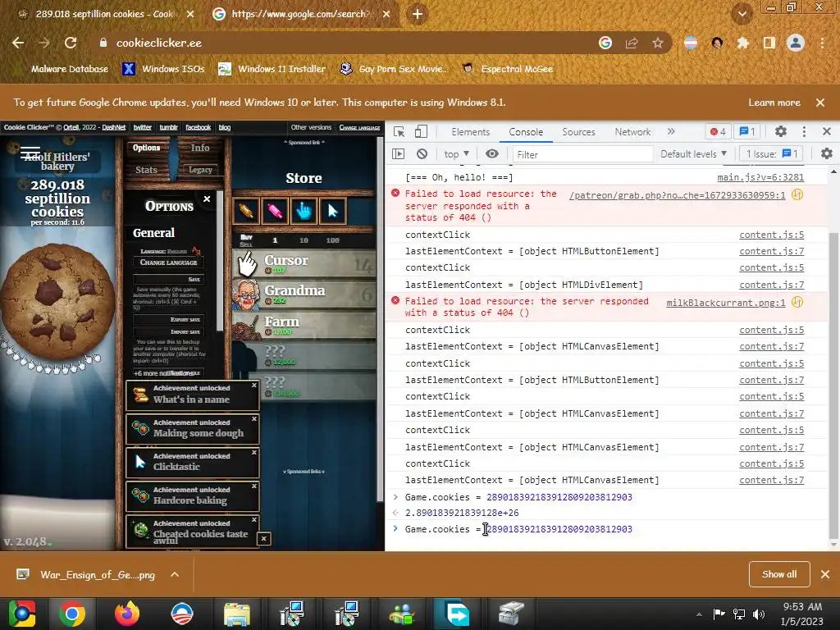
Task: Select buy amount 10 in Store
Action: [304, 240]
